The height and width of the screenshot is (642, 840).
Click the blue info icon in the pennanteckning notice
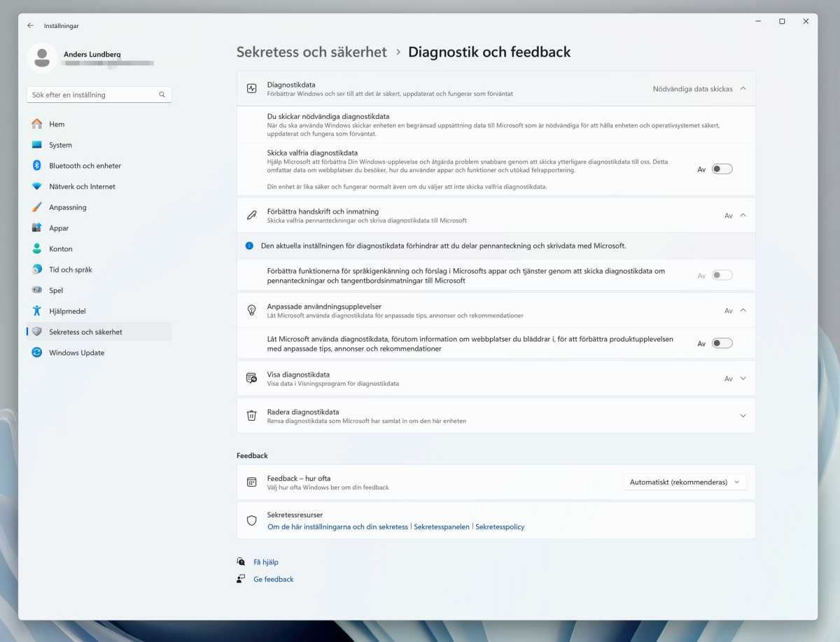pos(249,246)
